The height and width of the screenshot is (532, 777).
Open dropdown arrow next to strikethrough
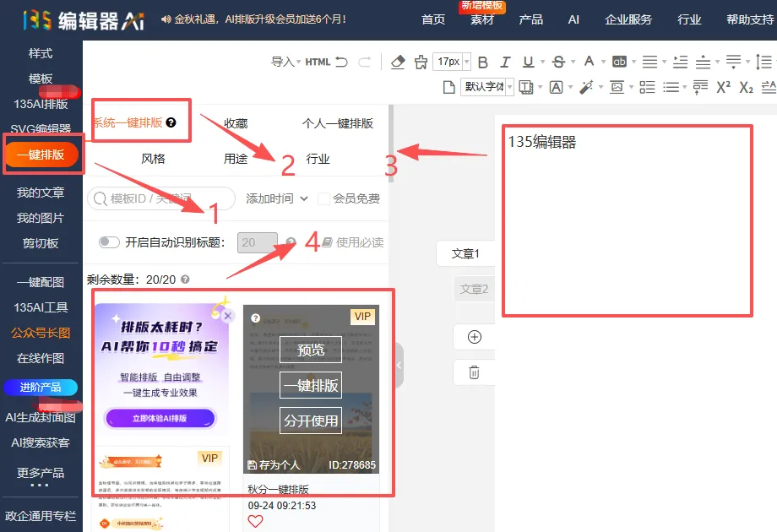coord(573,62)
